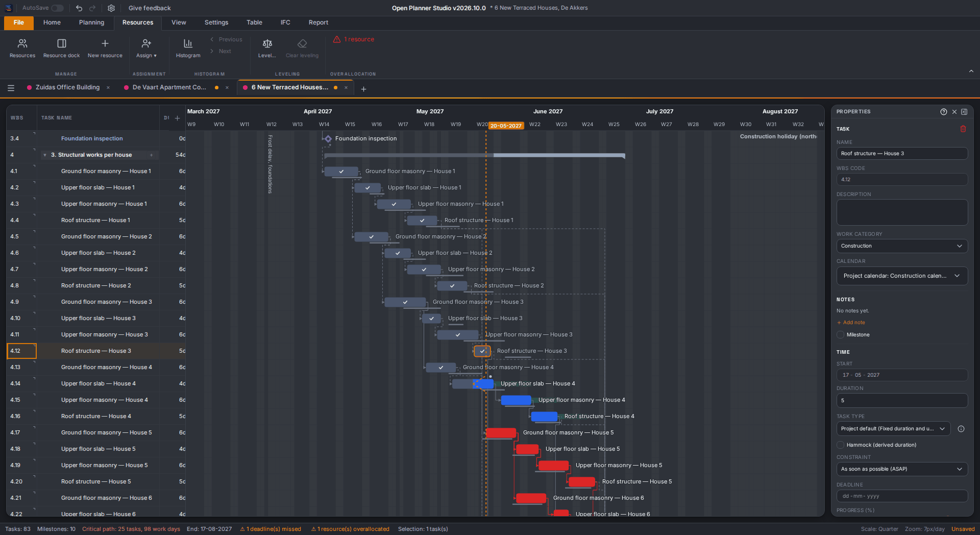Open the Assign dropdown

[x=146, y=48]
